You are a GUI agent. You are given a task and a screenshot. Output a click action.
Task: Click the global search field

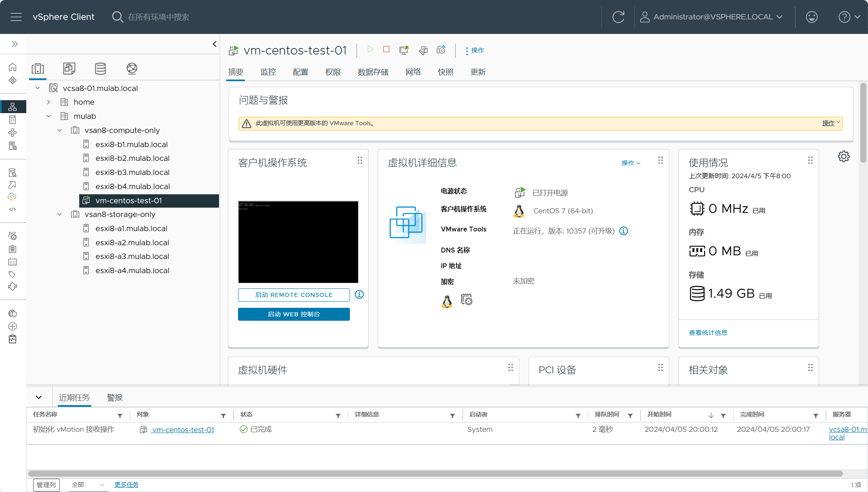(x=158, y=17)
